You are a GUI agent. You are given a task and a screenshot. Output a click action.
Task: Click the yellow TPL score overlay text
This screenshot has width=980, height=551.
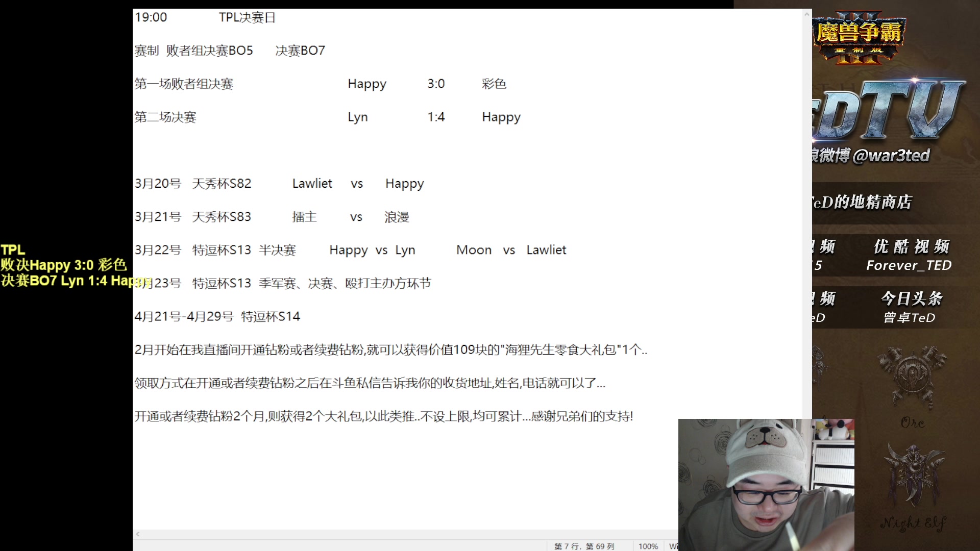tap(64, 265)
